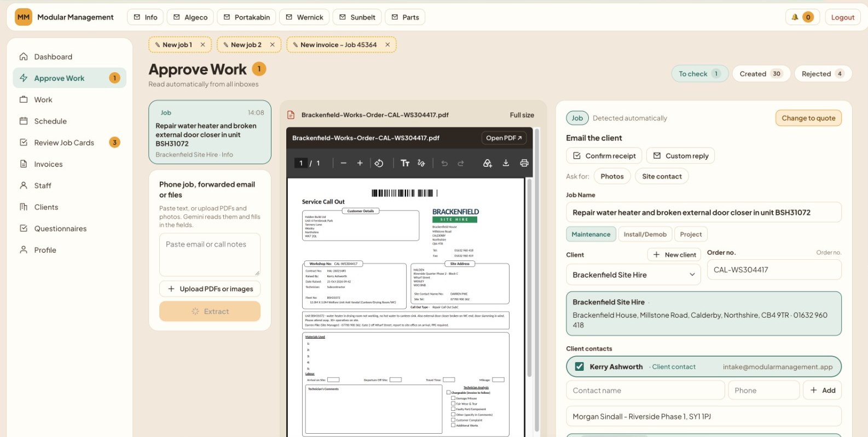868x437 pixels.
Task: Click Open PDF
Action: (504, 138)
